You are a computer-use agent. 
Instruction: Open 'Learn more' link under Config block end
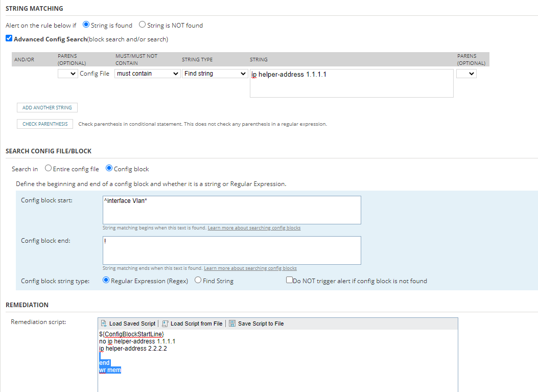coord(250,268)
